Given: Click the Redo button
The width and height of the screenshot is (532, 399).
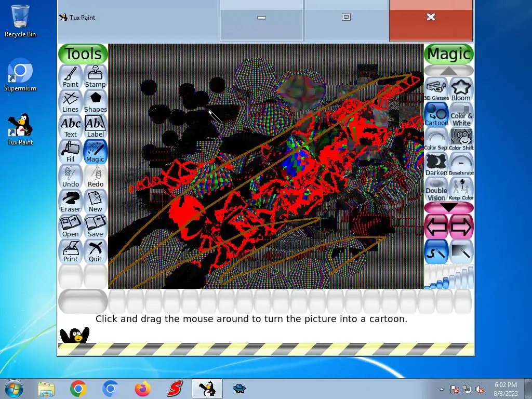Looking at the screenshot, I should 96,177.
